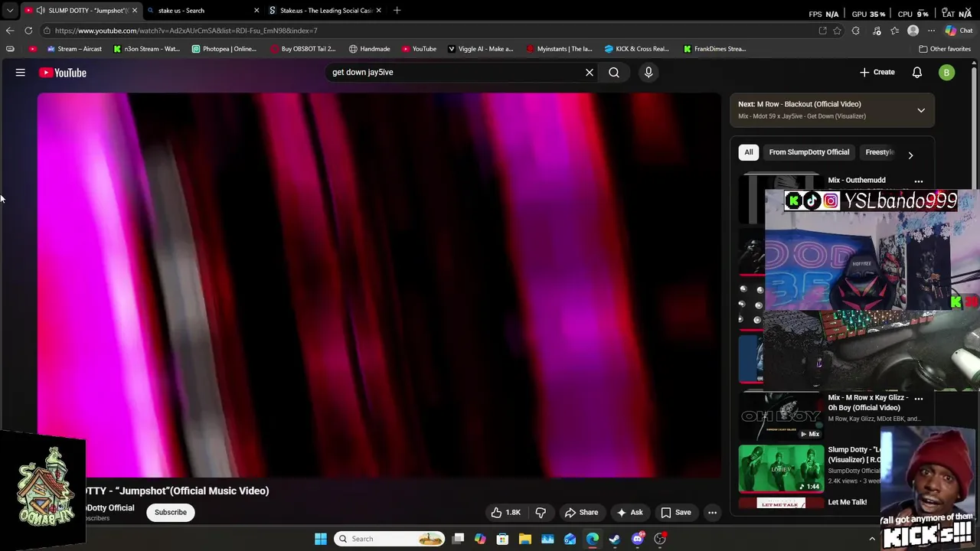Open the Photopea bookmark
Screen dimensions: 980x551
pyautogui.click(x=224, y=49)
